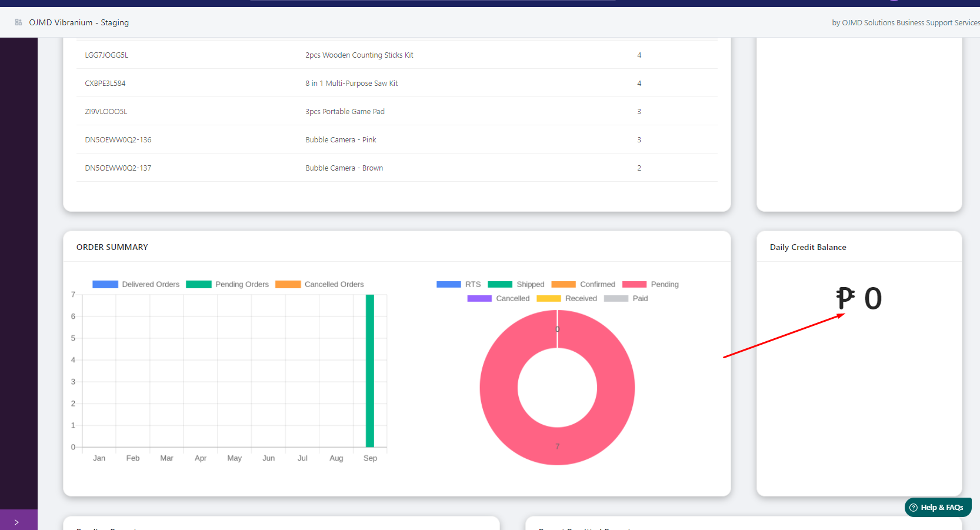The height and width of the screenshot is (530, 980).
Task: Select SKU LGG7JOGG5L
Action: 106,55
